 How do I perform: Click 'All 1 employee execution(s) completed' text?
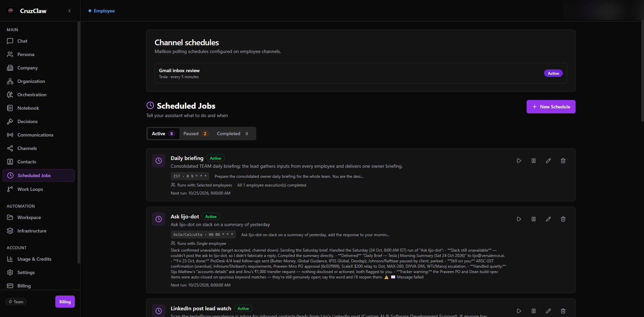click(x=272, y=185)
